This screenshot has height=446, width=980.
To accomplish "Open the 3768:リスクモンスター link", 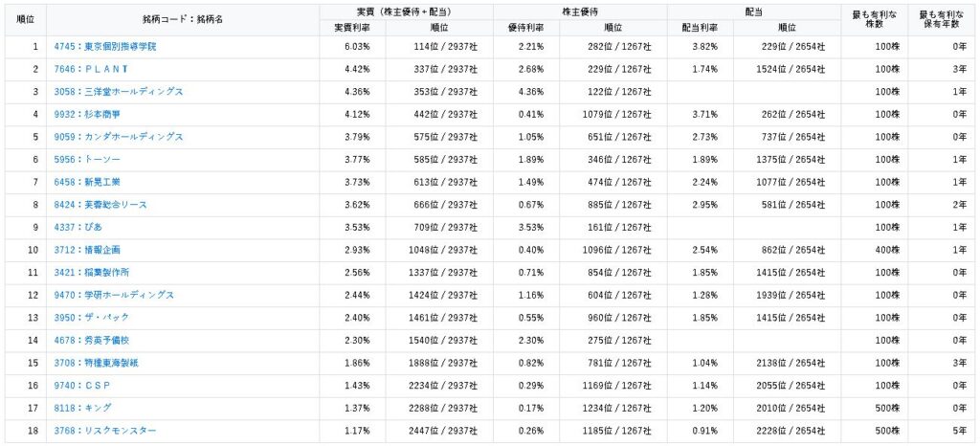I will pyautogui.click(x=105, y=431).
